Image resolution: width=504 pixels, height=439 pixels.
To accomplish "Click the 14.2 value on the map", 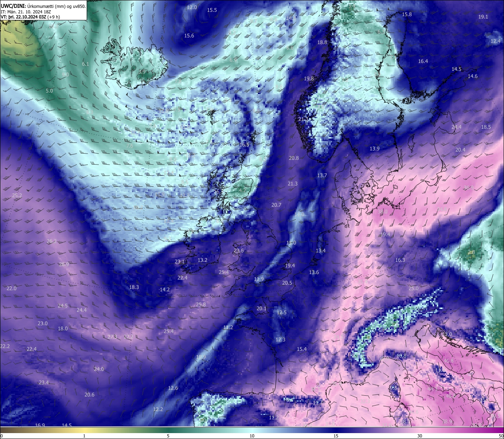I will 165,289.
